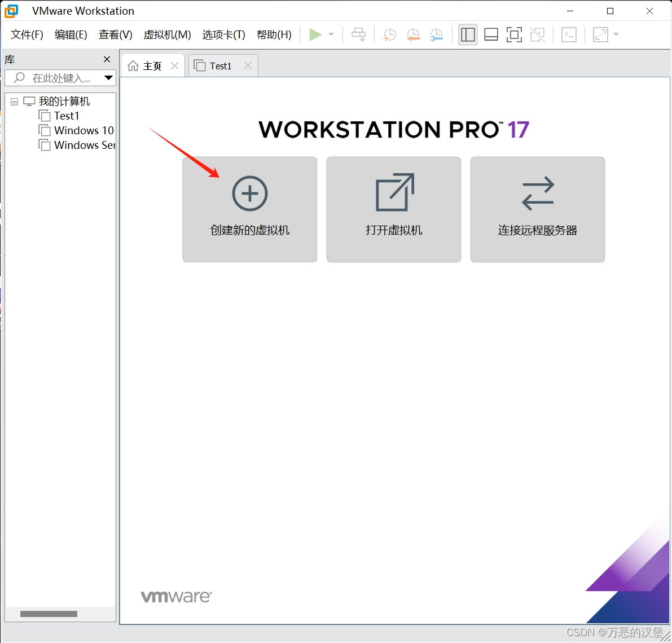The image size is (672, 643).
Task: Toggle the thumbnail bar view icon
Action: click(x=491, y=35)
